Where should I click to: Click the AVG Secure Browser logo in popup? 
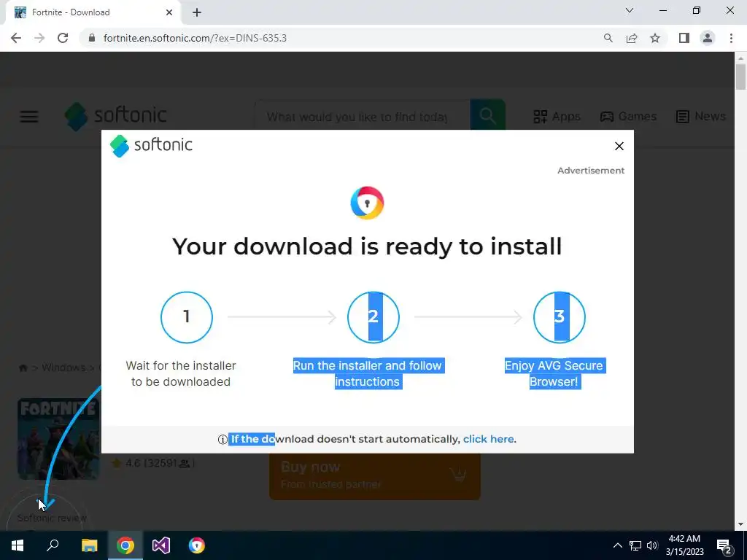[367, 203]
